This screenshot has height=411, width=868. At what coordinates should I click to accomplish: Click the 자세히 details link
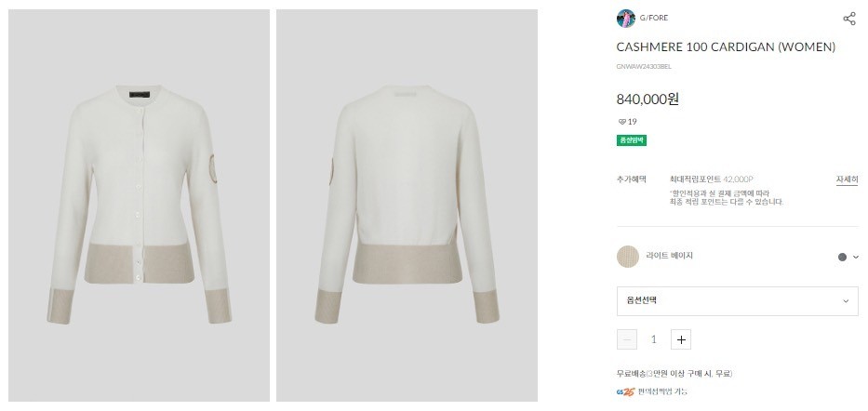(847, 179)
